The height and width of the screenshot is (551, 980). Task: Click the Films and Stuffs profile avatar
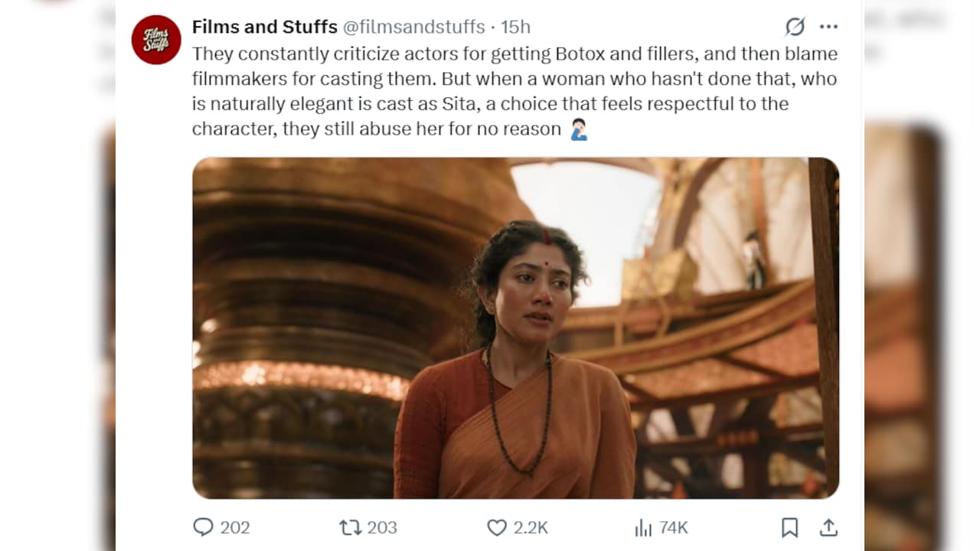tap(156, 40)
